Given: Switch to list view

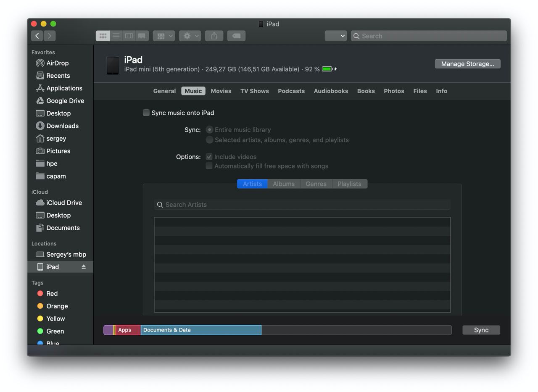Looking at the screenshot, I should click(x=116, y=36).
